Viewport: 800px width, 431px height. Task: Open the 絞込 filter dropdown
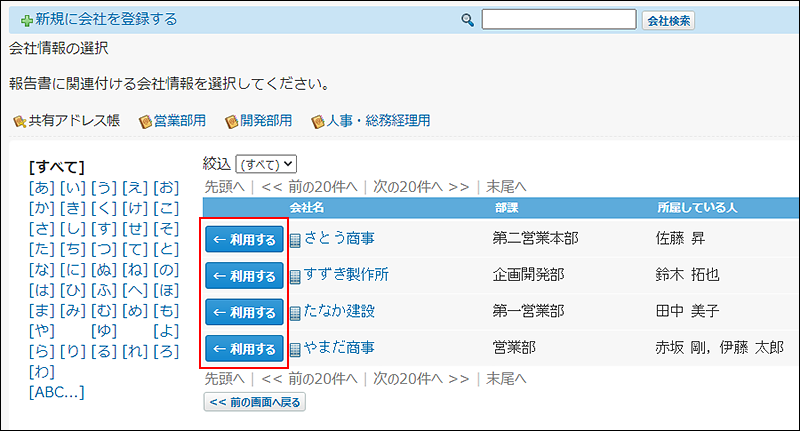266,164
